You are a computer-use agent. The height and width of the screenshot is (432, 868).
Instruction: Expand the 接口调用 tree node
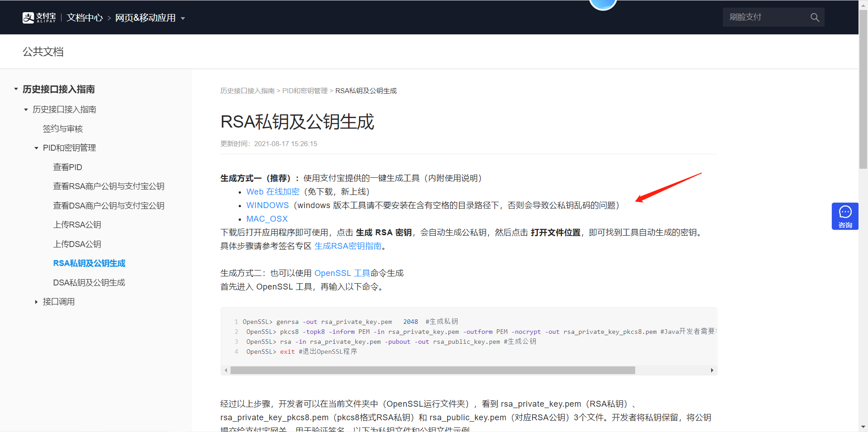pos(36,302)
